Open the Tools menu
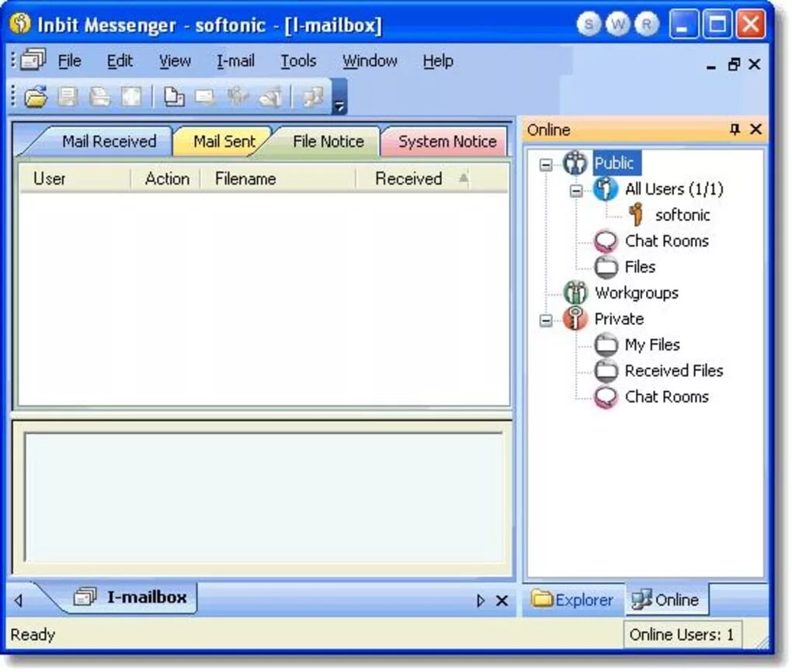792x672 pixels. click(298, 61)
